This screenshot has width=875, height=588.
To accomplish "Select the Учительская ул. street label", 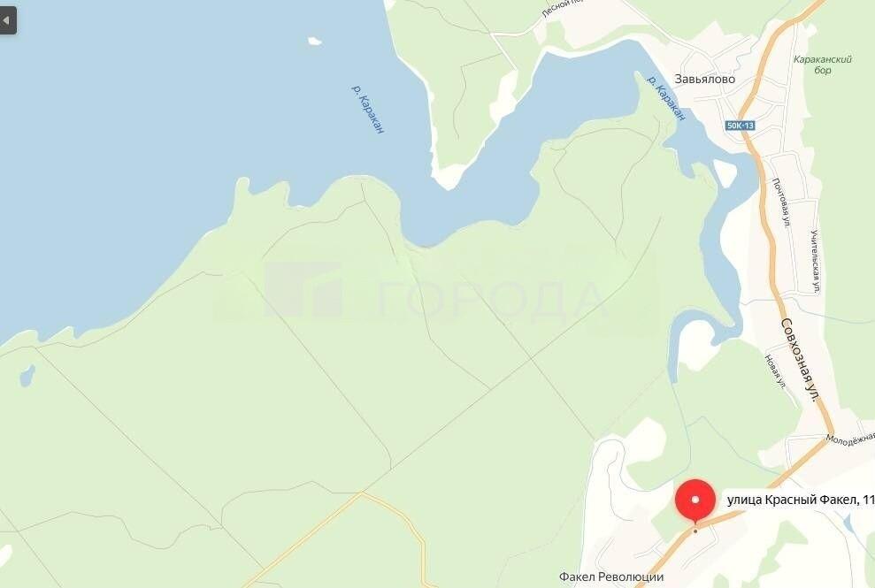I will pos(816,261).
